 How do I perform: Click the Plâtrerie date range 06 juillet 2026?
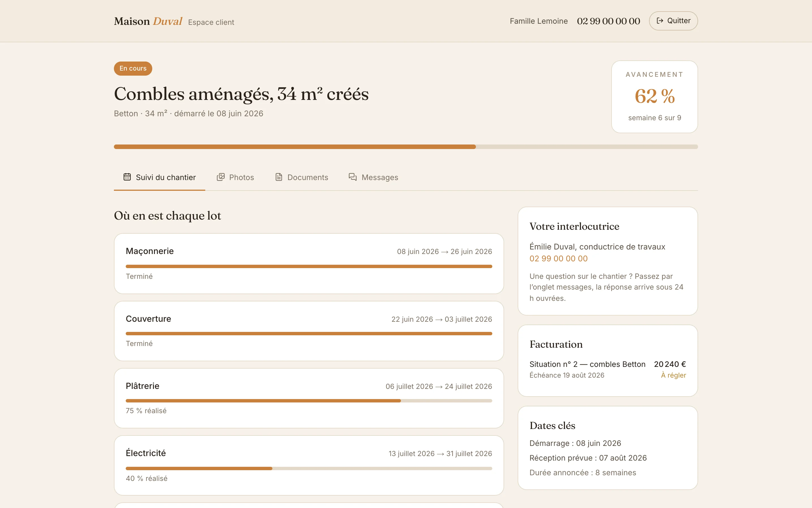pyautogui.click(x=438, y=386)
